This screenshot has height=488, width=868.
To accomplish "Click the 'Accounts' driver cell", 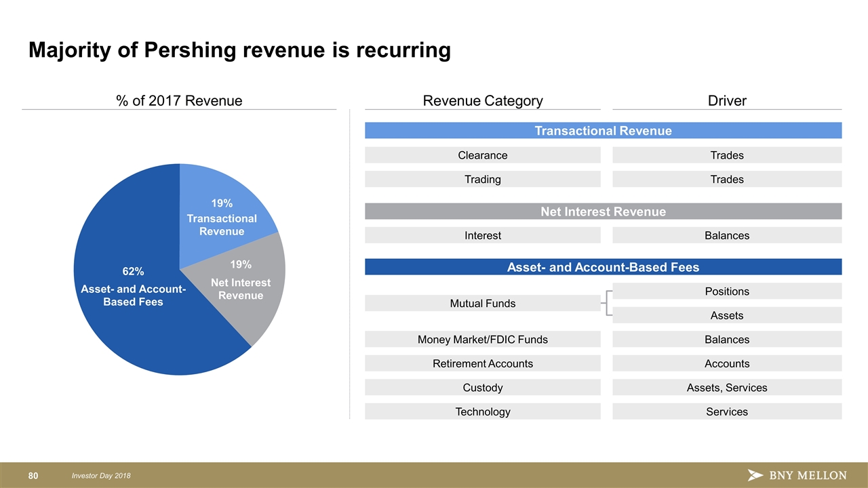I will (x=727, y=363).
